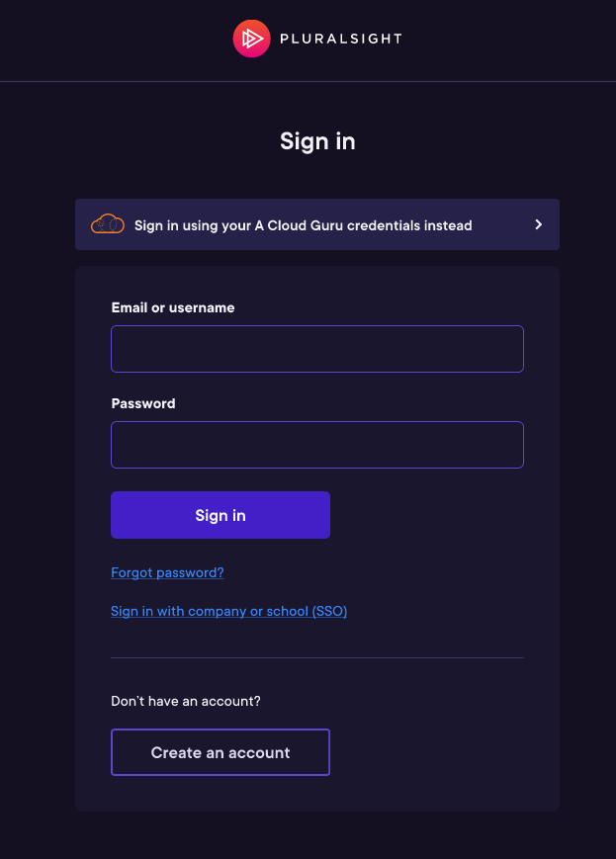Click the sign in using A Cloud Guru text
Viewport: 616px width, 859px height.
pos(303,225)
